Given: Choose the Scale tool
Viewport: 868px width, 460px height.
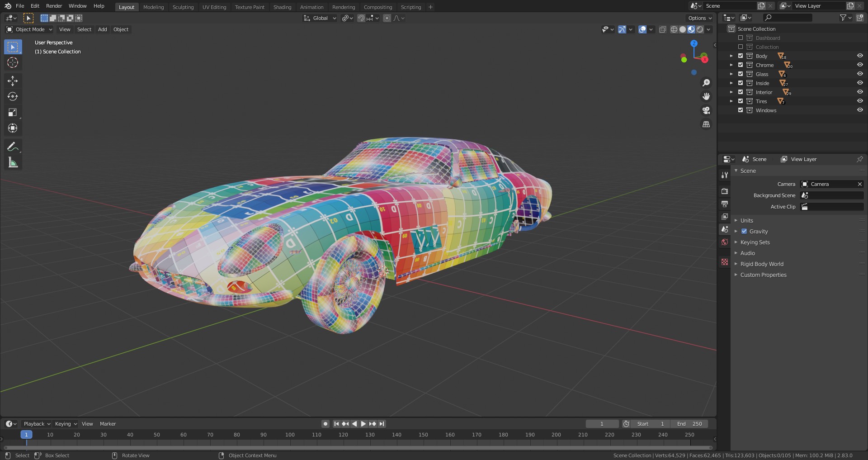Looking at the screenshot, I should [13, 113].
